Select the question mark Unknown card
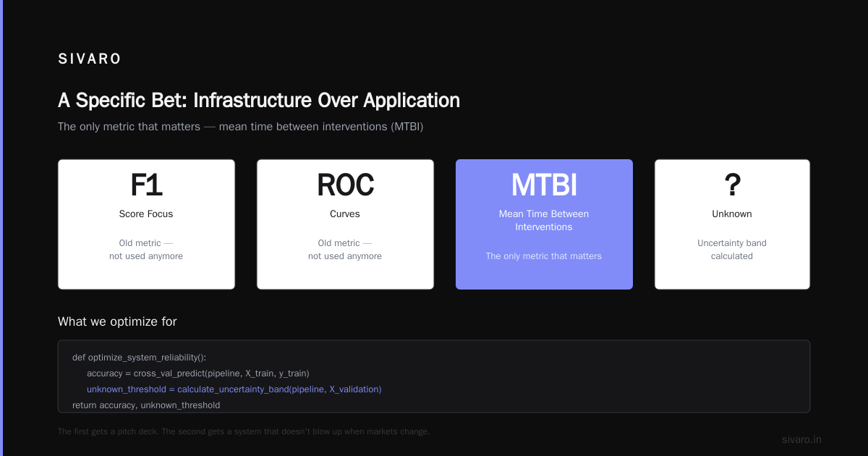The image size is (868, 456). (732, 224)
